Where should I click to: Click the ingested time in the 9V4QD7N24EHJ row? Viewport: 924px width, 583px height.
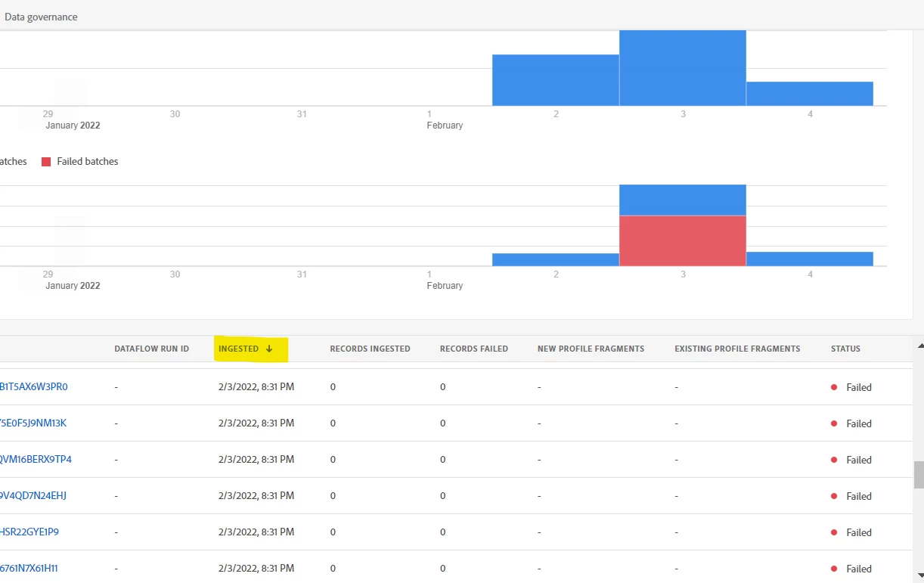pos(256,495)
